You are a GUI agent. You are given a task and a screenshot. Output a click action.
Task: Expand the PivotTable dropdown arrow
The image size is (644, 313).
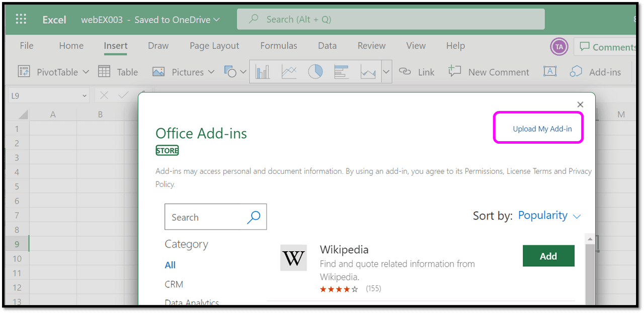click(86, 72)
